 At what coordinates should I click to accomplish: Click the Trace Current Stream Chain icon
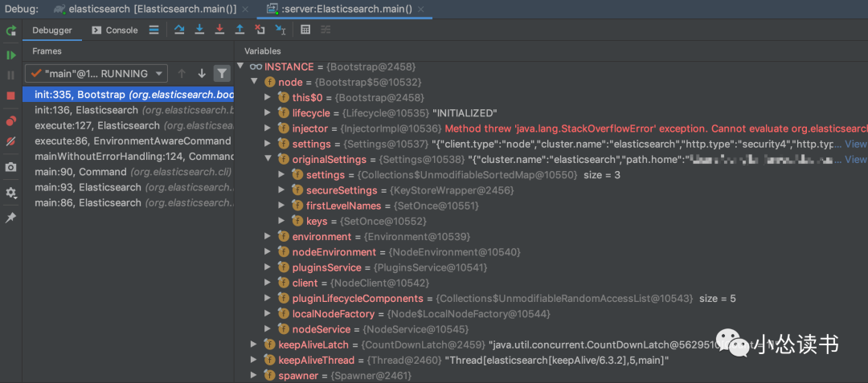click(325, 30)
